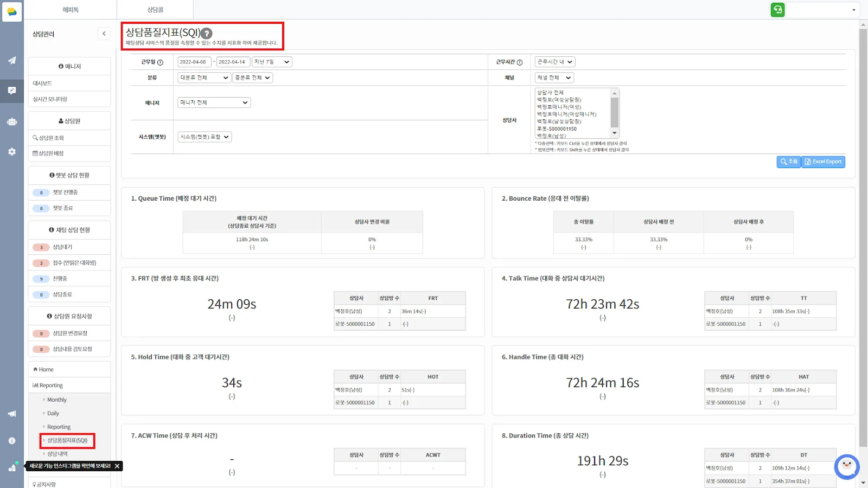
Task: Click the info icon next to 근무일
Action: point(160,62)
